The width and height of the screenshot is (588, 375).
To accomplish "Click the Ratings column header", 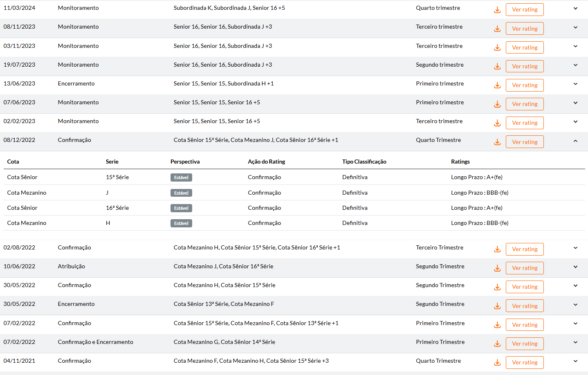I will pos(460,162).
